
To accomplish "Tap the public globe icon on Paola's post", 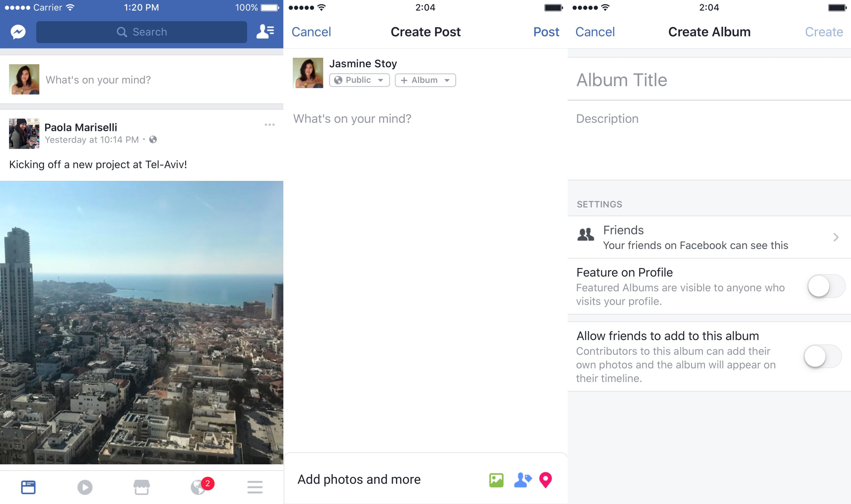I will [x=153, y=140].
